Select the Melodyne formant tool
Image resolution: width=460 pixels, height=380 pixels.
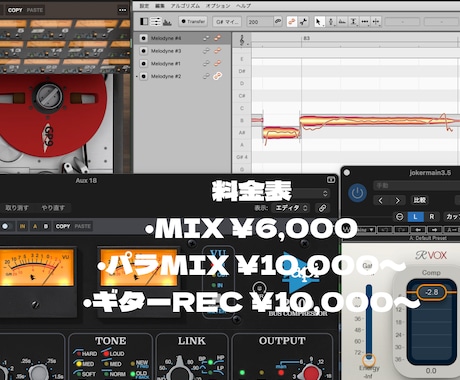click(x=342, y=22)
